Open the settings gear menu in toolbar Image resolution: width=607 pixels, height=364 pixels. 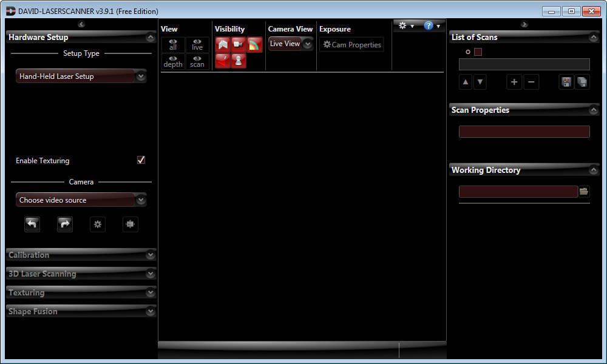pyautogui.click(x=404, y=26)
